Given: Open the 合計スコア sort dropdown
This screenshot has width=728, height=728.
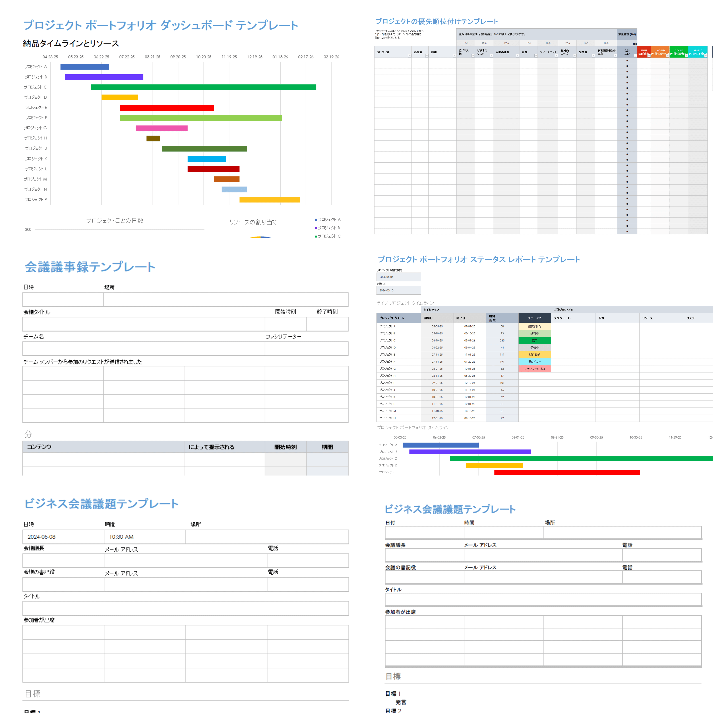Looking at the screenshot, I should coord(635,56).
